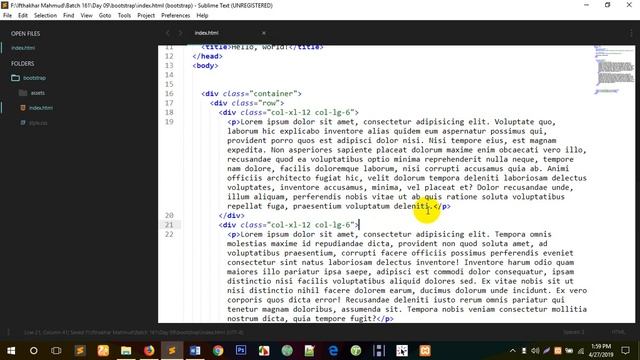
Task: Open the Help menu
Action: 202,16
